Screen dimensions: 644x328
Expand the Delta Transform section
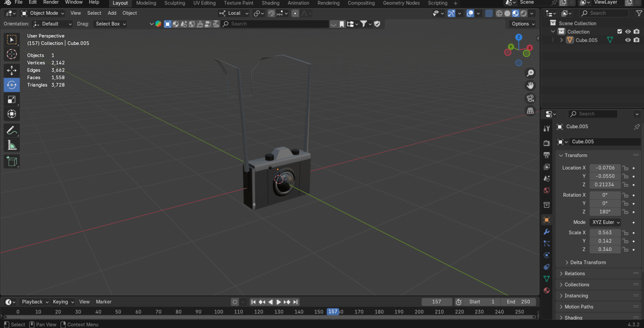coord(588,263)
